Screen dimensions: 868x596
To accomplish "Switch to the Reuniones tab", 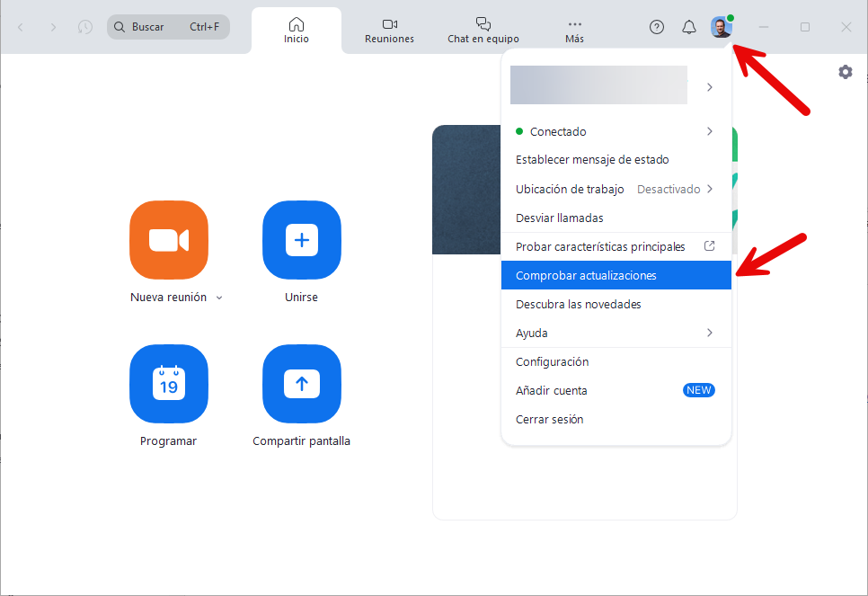I will point(389,31).
